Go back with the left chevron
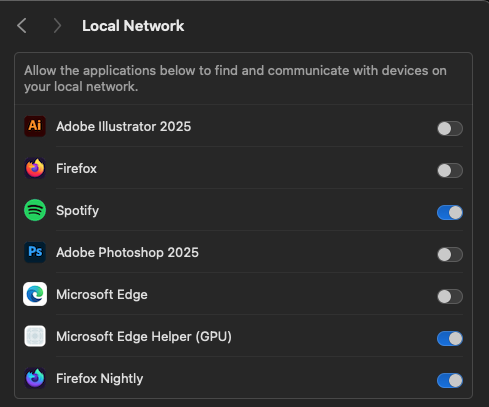The height and width of the screenshot is (407, 489). point(22,26)
